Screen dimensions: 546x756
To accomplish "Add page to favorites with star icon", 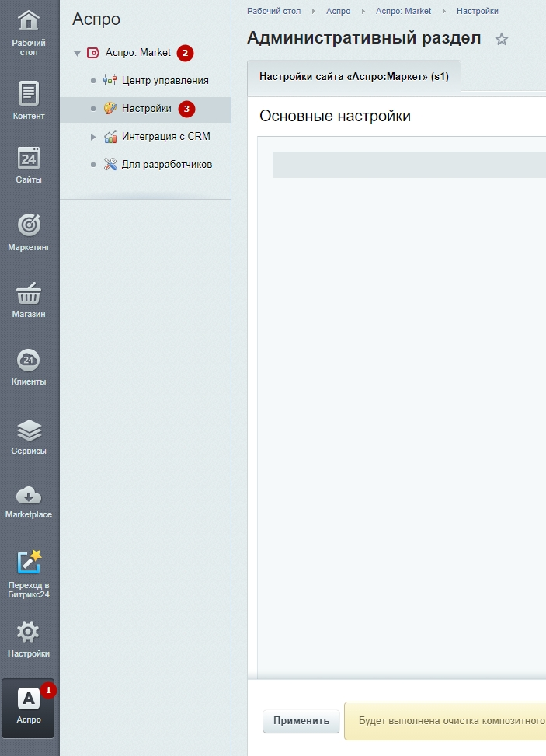I will pos(502,39).
